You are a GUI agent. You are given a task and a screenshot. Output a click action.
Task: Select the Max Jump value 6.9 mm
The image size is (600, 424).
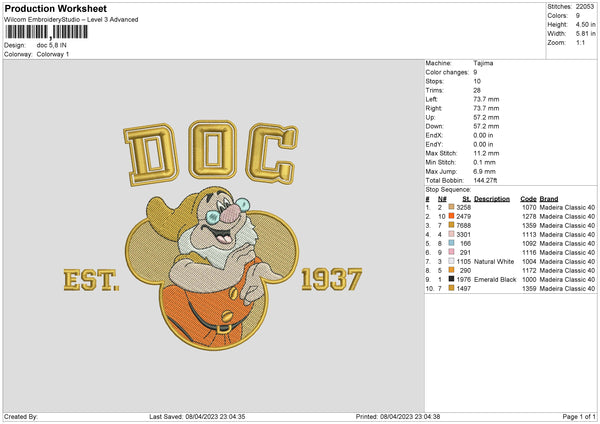click(x=484, y=171)
